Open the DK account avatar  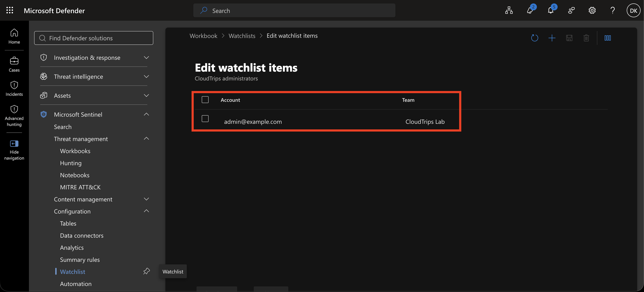tap(633, 11)
